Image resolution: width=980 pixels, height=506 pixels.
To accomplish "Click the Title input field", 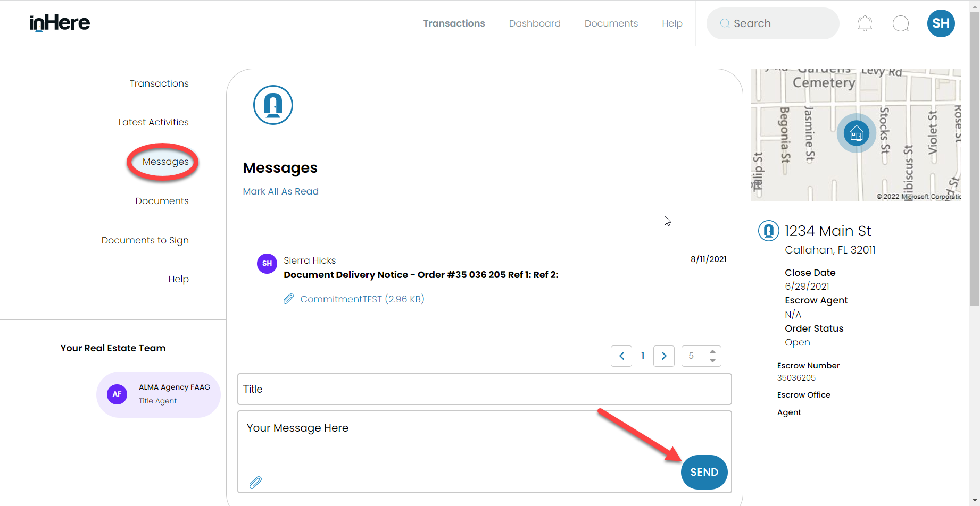I will pos(484,389).
